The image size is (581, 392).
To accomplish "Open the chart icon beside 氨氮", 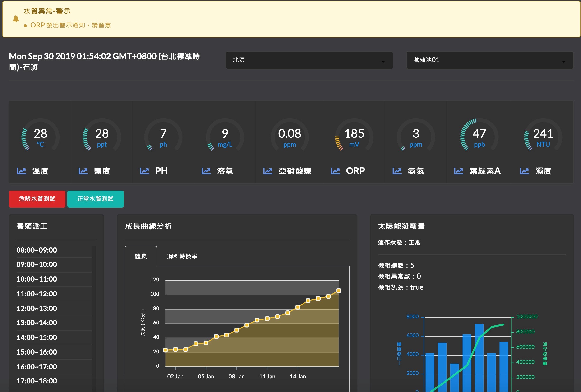I will pos(397,171).
